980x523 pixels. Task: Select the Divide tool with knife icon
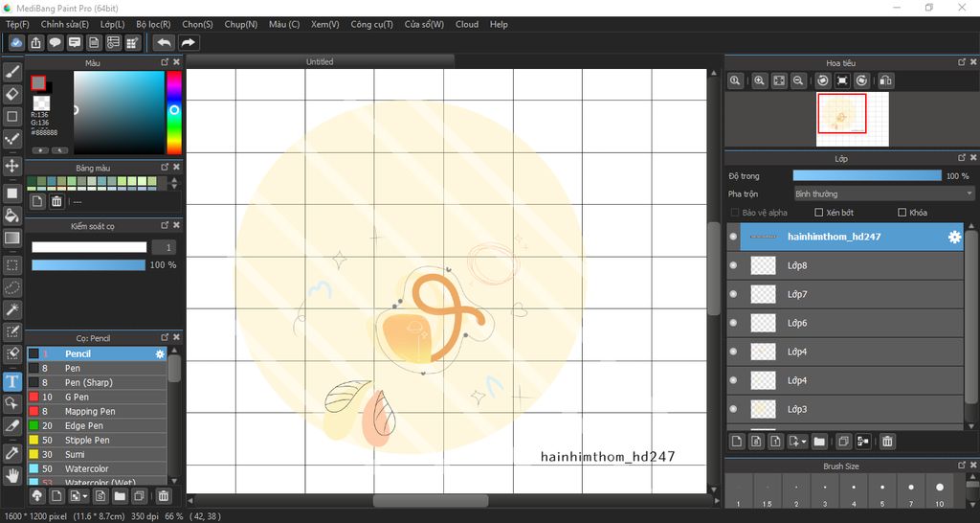coord(11,425)
